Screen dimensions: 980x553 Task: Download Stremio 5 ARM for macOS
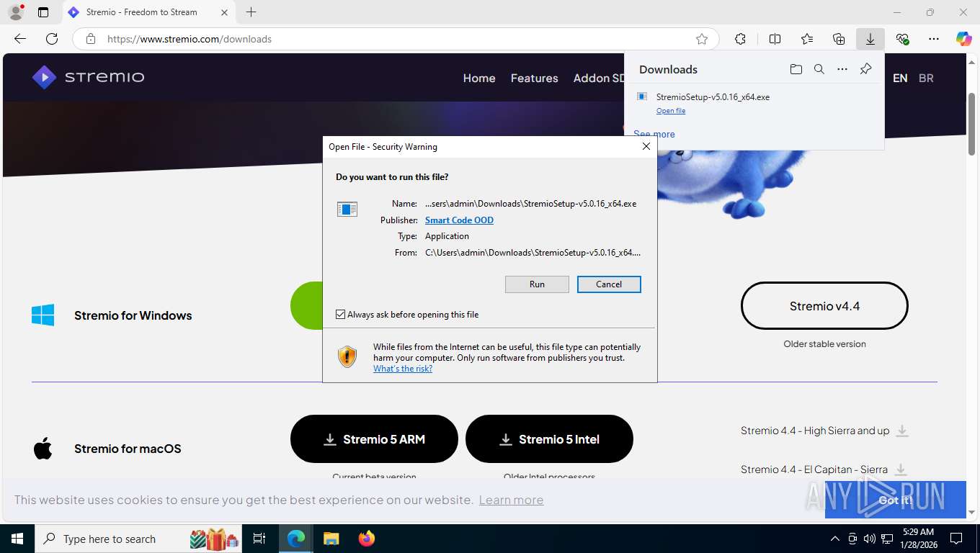[374, 439]
